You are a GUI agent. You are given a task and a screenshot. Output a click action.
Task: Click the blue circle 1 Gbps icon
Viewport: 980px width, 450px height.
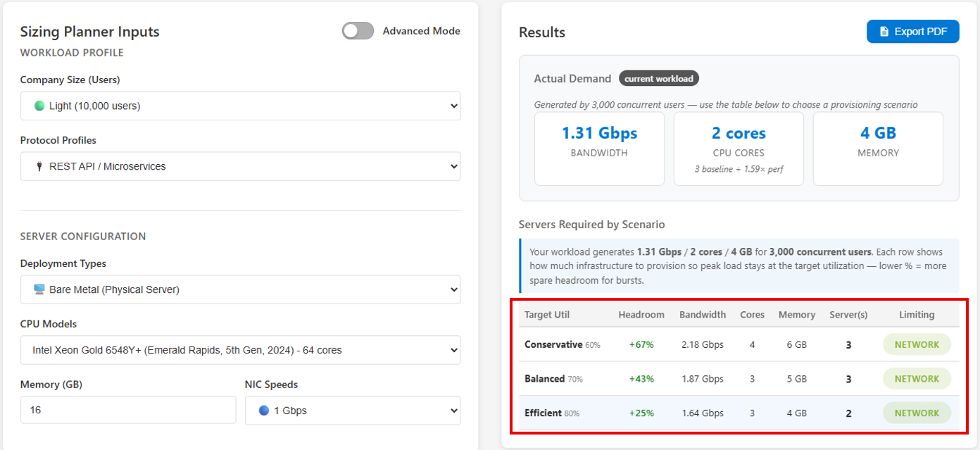click(264, 411)
